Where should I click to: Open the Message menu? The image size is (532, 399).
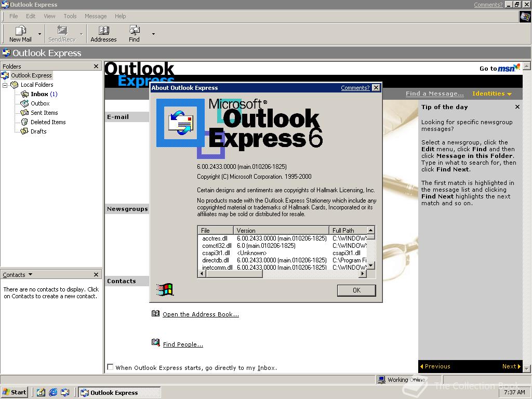click(96, 16)
